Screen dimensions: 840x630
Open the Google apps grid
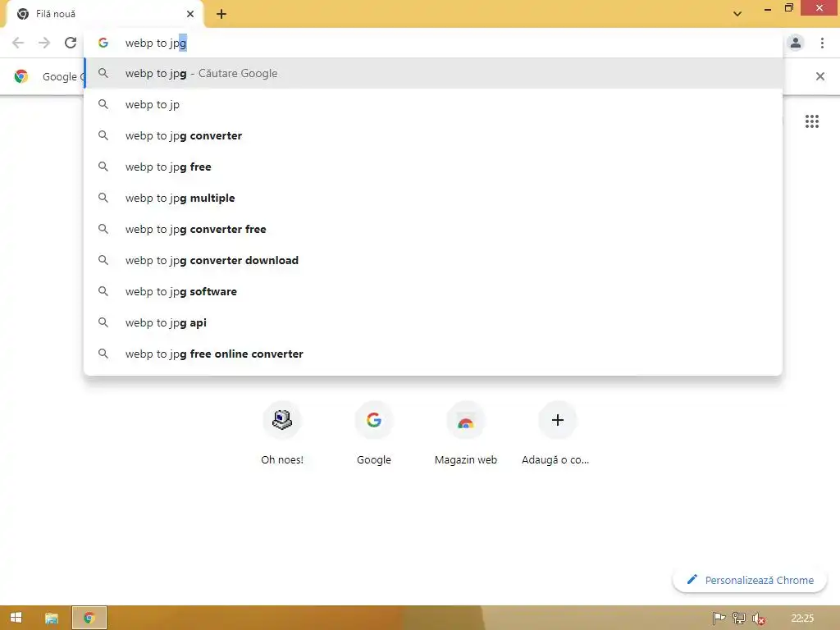click(812, 121)
